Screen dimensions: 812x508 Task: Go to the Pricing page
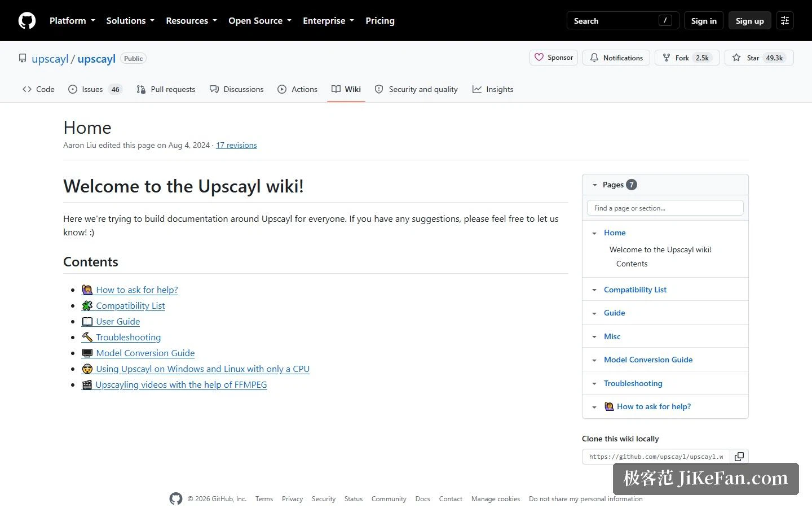[380, 21]
